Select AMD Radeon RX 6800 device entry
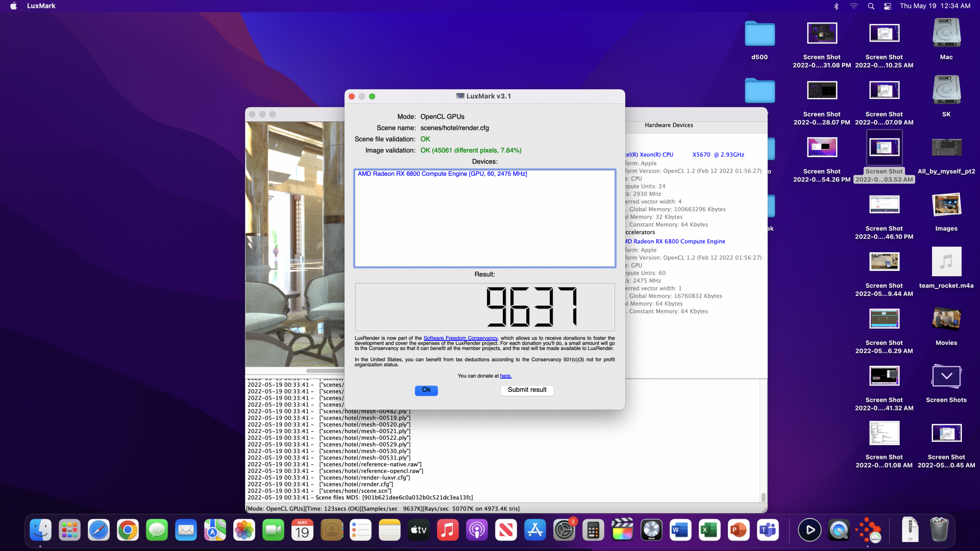Image resolution: width=980 pixels, height=551 pixels. click(442, 174)
